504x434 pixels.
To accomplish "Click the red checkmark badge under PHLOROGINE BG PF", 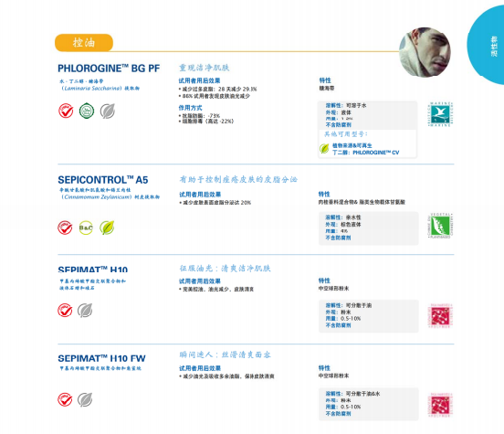I will (66, 111).
